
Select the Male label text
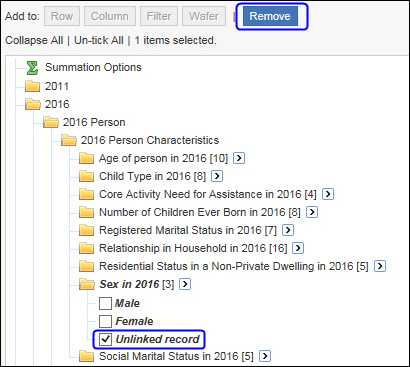point(127,303)
